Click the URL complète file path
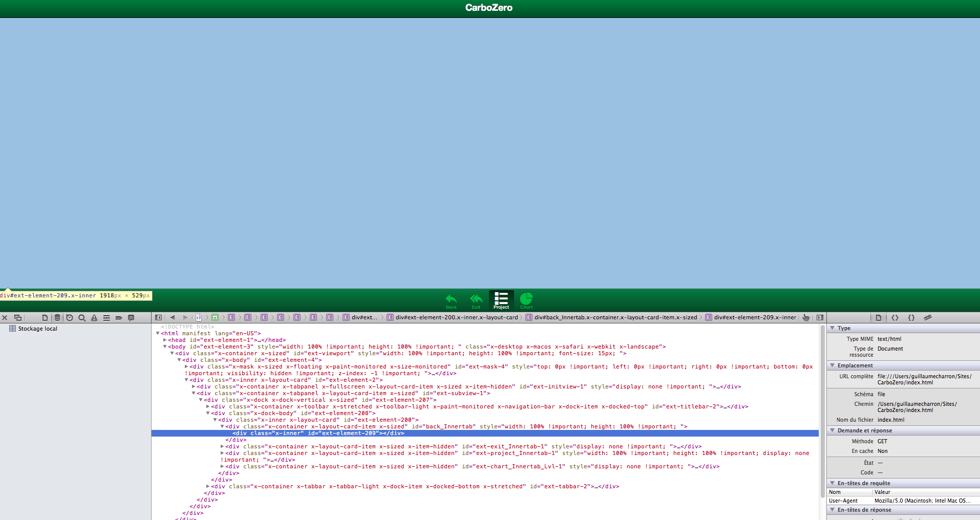The width and height of the screenshot is (980, 520). [925, 379]
